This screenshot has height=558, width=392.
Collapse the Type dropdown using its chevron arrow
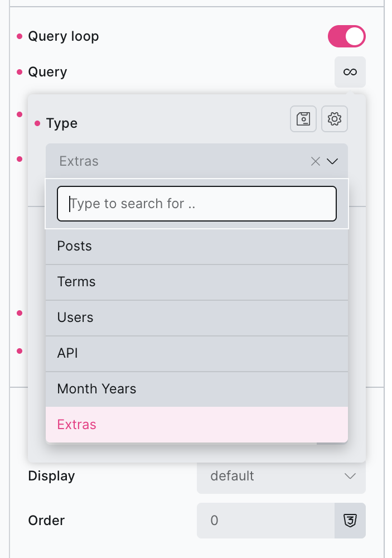point(333,161)
